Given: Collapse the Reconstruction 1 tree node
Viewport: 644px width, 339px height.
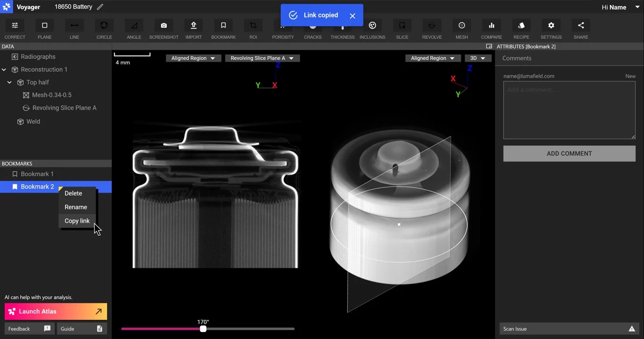Looking at the screenshot, I should (4, 70).
